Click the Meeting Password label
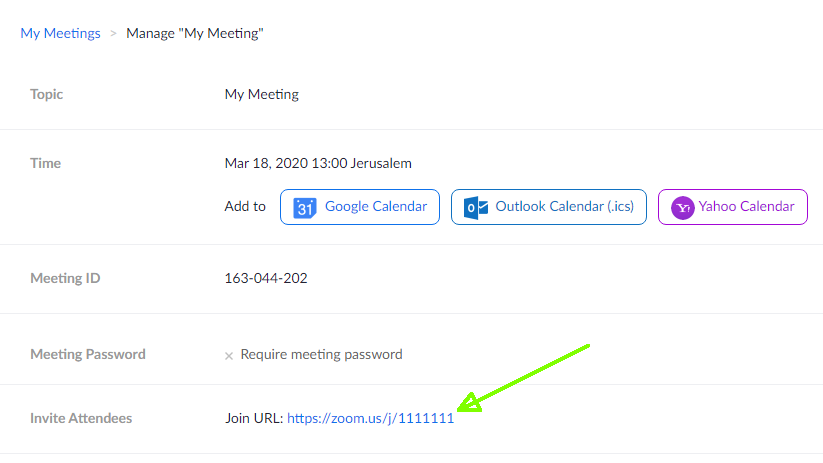This screenshot has height=463, width=823. (x=88, y=354)
